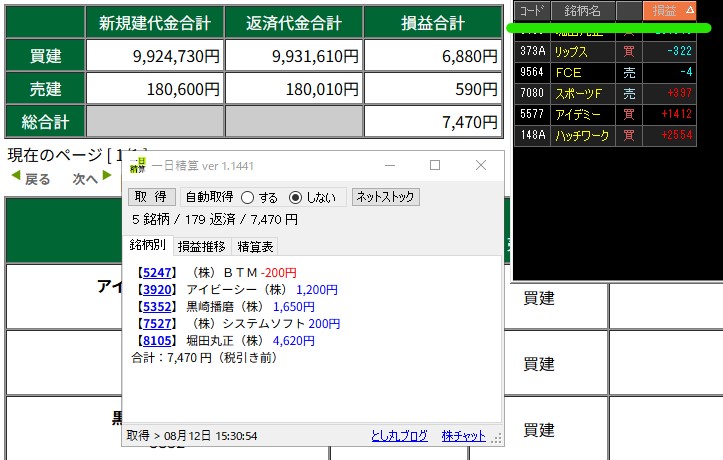Maximize the 一日精算 window

[435, 165]
